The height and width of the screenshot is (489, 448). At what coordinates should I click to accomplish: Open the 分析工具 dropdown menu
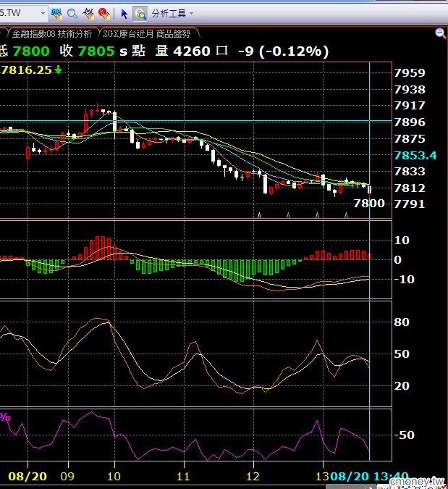(191, 14)
